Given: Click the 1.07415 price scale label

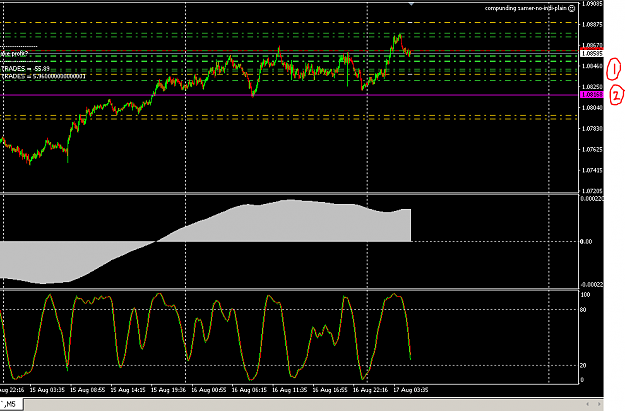Looking at the screenshot, I should click(592, 170).
